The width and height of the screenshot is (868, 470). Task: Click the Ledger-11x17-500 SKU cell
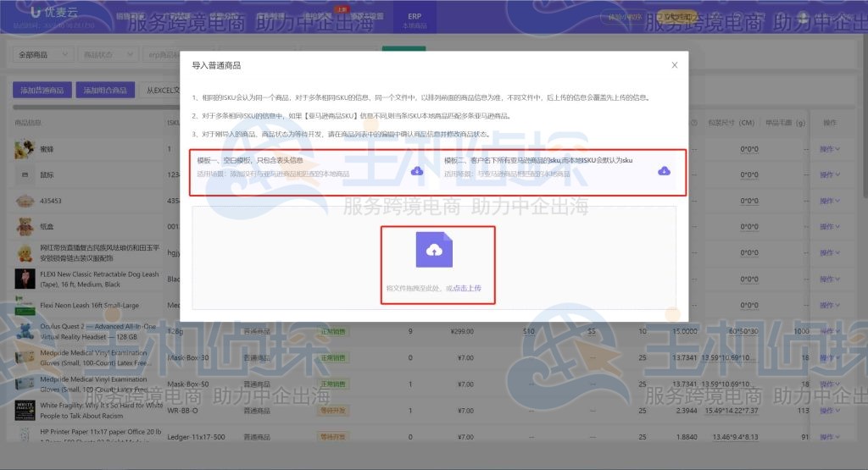click(x=196, y=437)
